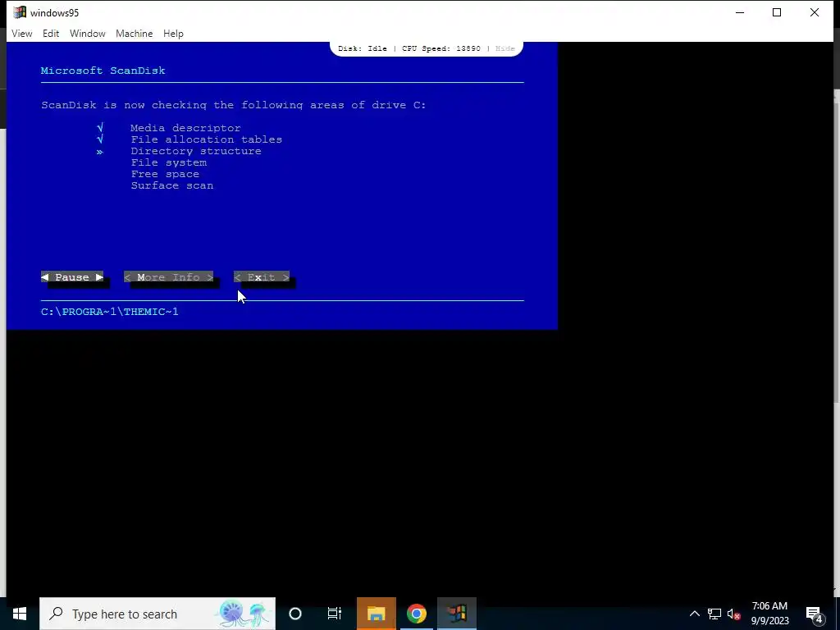Image resolution: width=840 pixels, height=630 pixels.
Task: Click the checkmark beside File allocation tables
Action: 100,139
